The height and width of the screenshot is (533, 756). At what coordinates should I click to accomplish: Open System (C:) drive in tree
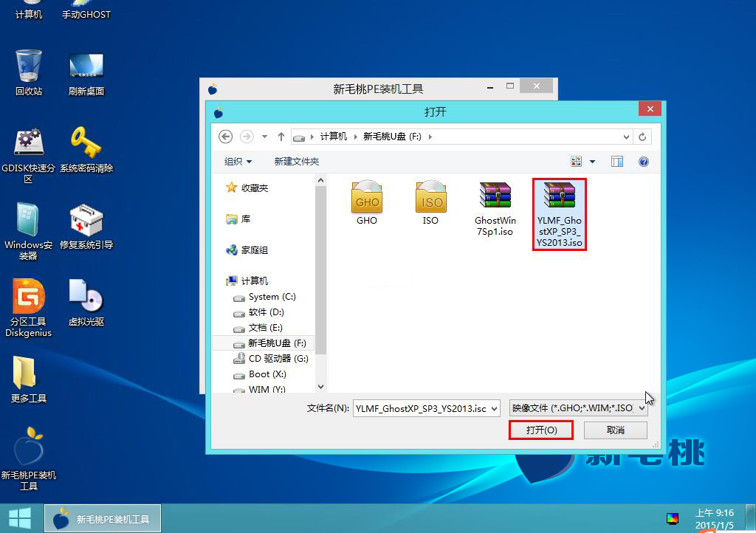click(265, 297)
